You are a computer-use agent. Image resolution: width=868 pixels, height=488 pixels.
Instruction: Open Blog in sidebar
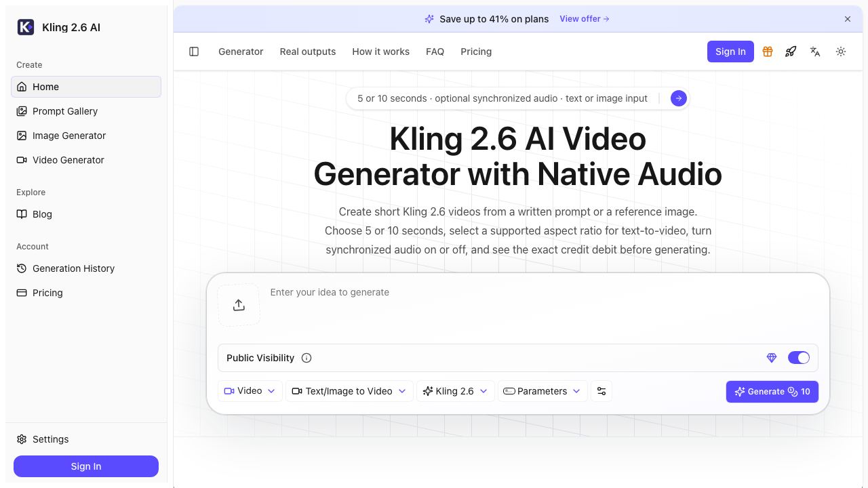(86, 214)
